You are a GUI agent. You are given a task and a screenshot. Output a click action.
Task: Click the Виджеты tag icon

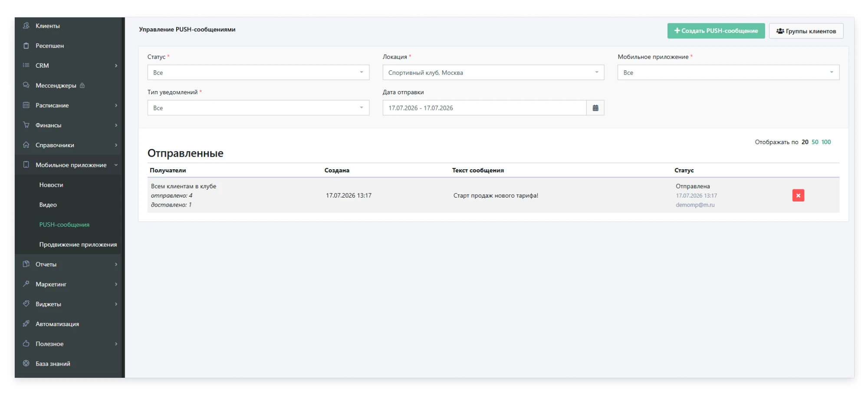[26, 304]
